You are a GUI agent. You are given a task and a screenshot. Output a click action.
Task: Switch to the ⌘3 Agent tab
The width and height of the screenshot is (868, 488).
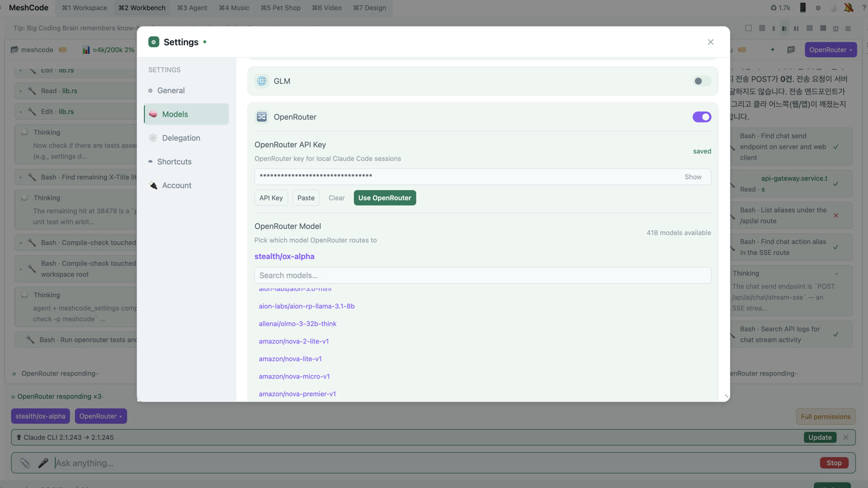192,8
